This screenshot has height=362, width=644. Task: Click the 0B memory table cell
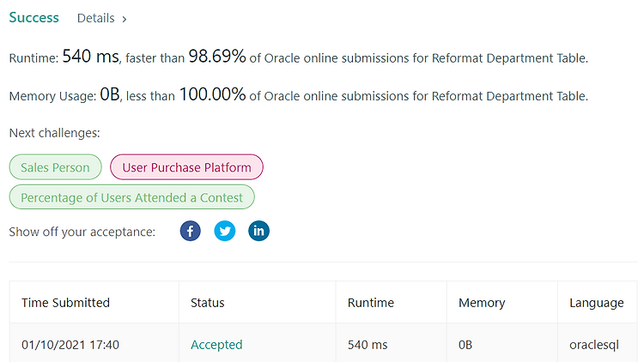coord(465,345)
